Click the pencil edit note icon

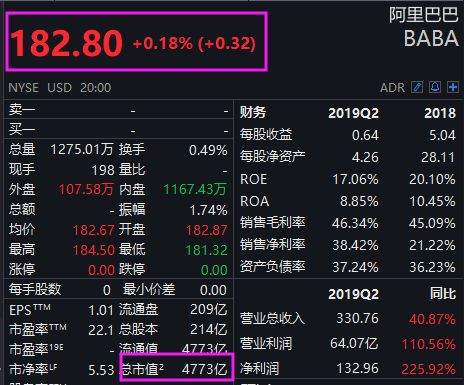click(417, 87)
